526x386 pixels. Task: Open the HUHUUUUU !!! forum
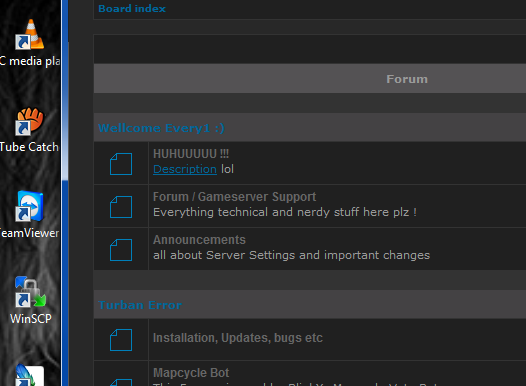[x=191, y=154]
